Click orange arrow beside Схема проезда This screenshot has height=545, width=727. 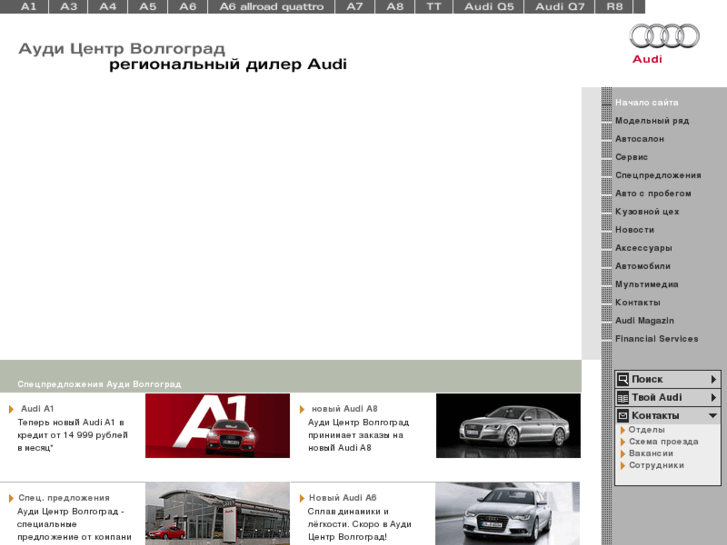coord(623,442)
